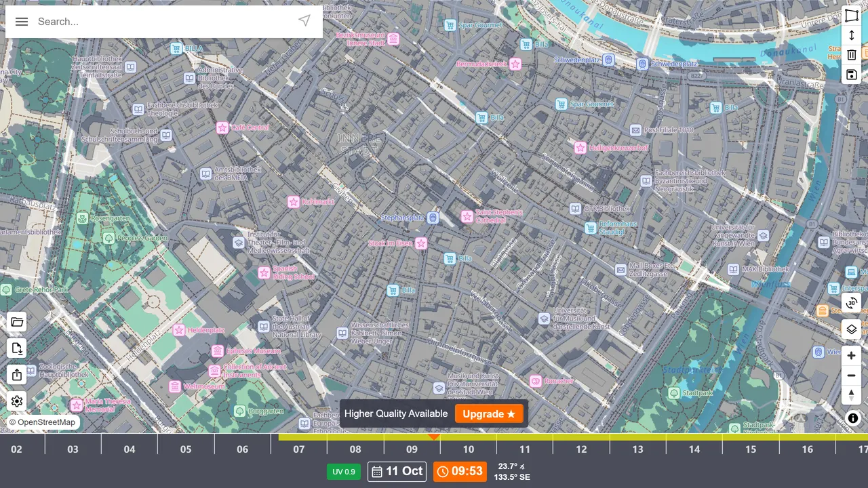
Task: Zoom in with the plus button
Action: click(852, 355)
